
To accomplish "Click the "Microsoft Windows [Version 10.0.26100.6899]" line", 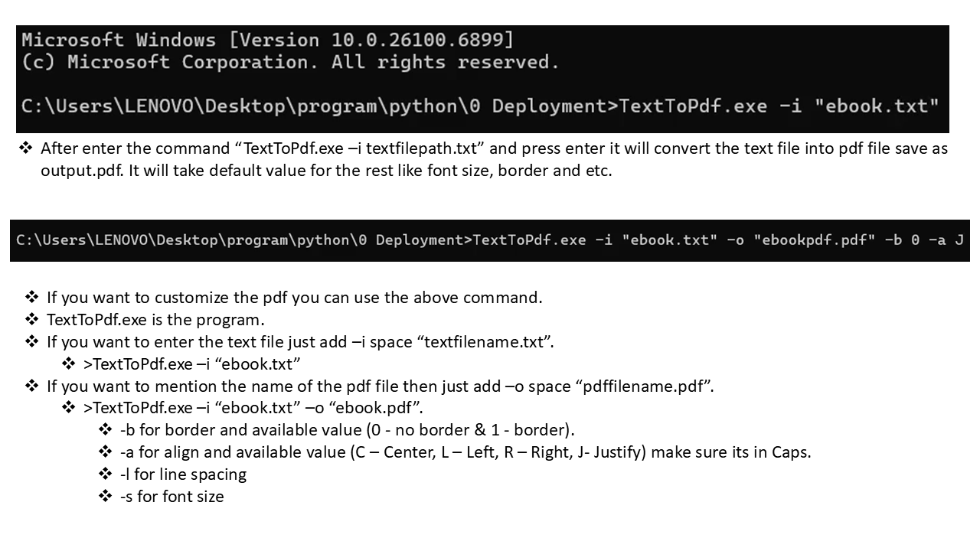I will [x=268, y=40].
